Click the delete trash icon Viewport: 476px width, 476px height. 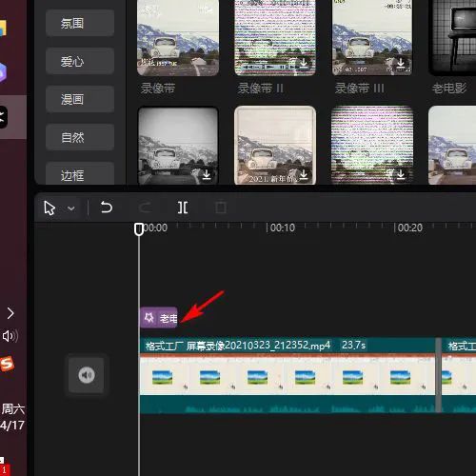pyautogui.click(x=221, y=208)
